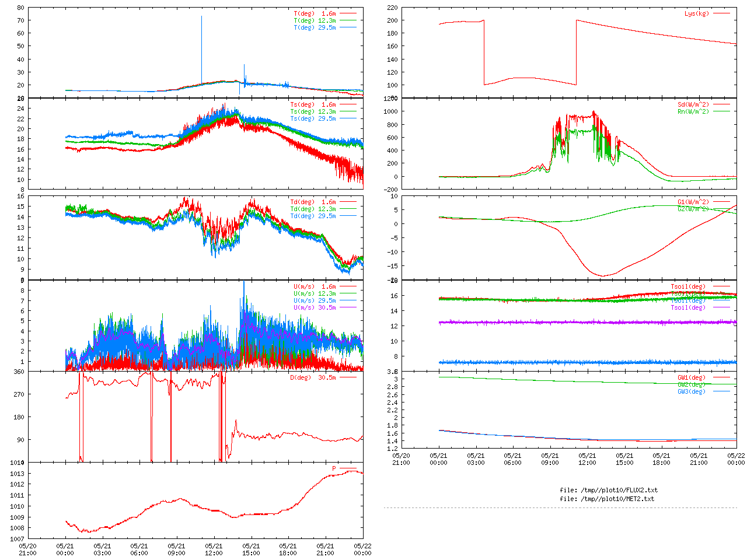Select the 'G1(W/m^2)' legend entry
The image size is (747, 560).
693,202
